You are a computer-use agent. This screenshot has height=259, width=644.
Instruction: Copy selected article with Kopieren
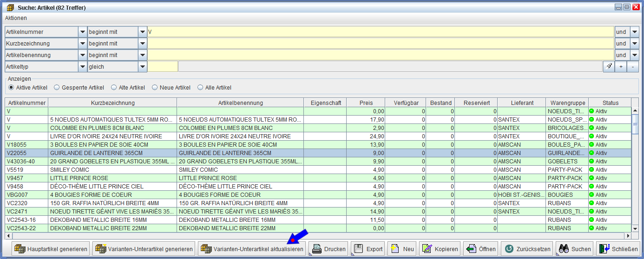440,249
